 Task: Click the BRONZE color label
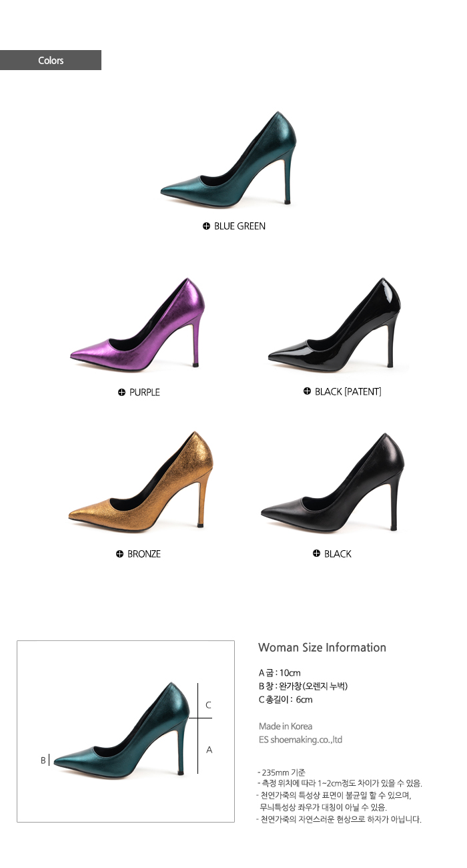pyautogui.click(x=144, y=554)
